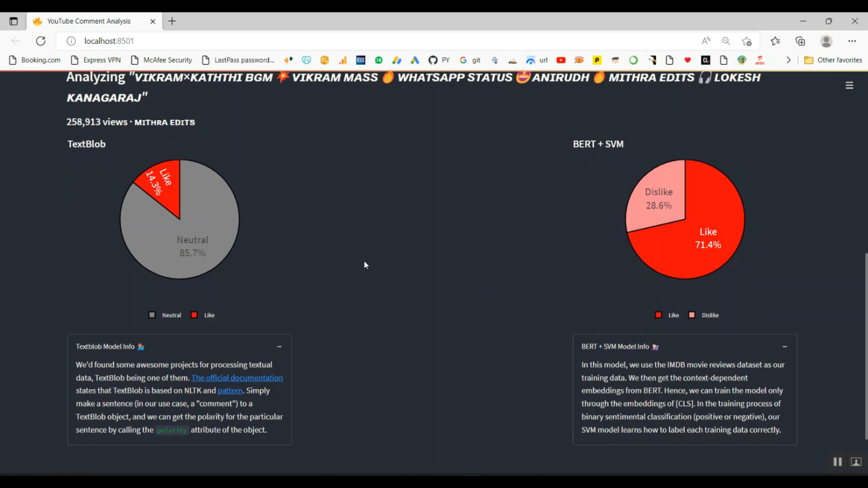Image resolution: width=868 pixels, height=488 pixels.
Task: Open the CL bookmark icon
Action: (x=705, y=60)
